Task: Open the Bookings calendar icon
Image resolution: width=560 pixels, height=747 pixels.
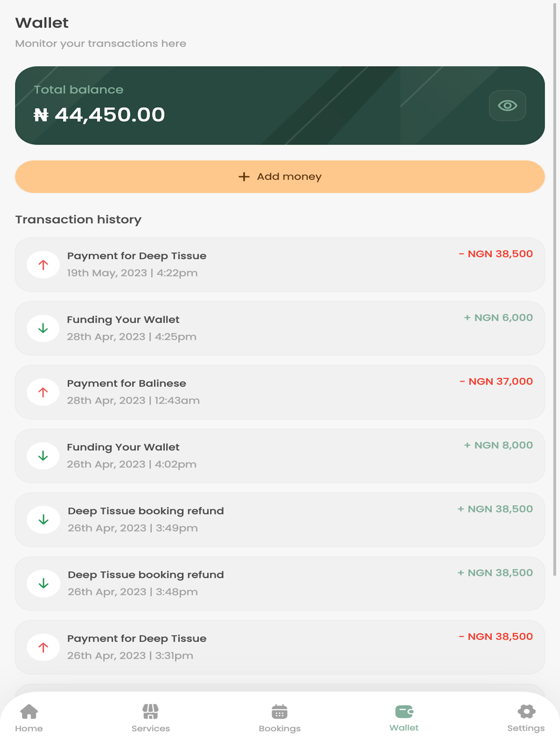Action: pos(279,712)
